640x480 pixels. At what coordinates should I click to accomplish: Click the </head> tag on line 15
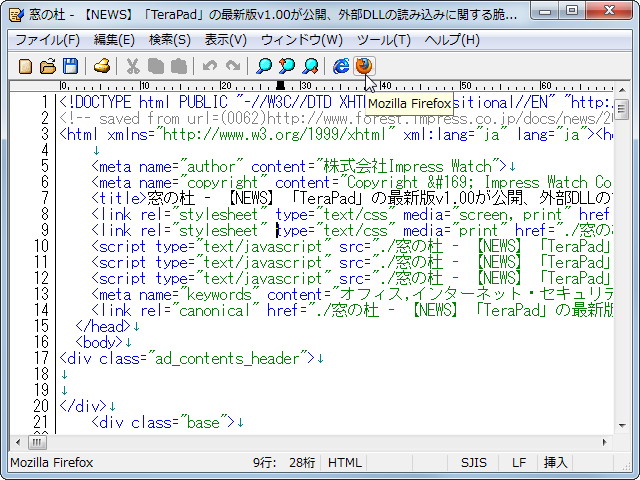pyautogui.click(x=103, y=326)
